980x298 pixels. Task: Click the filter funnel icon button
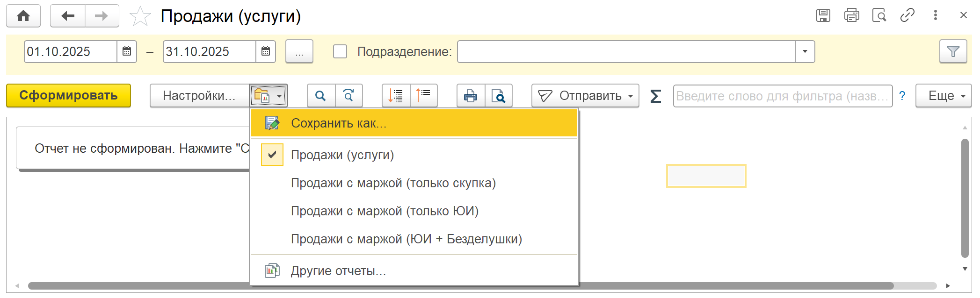tap(953, 51)
